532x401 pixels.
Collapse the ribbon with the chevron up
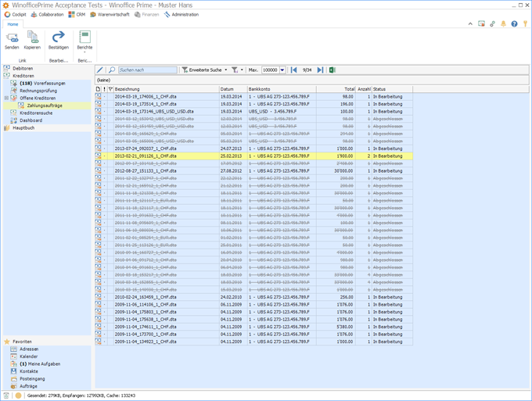470,23
